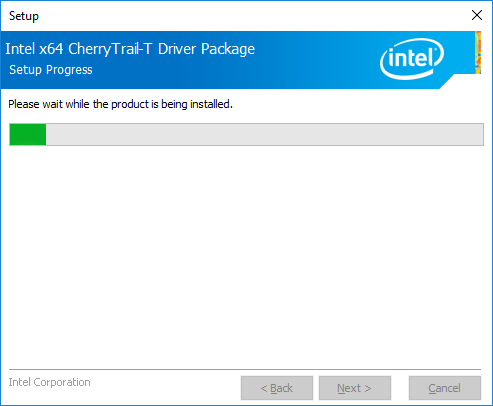The image size is (493, 406).
Task: Click the word 'installed' in the wait message
Action: (210, 104)
